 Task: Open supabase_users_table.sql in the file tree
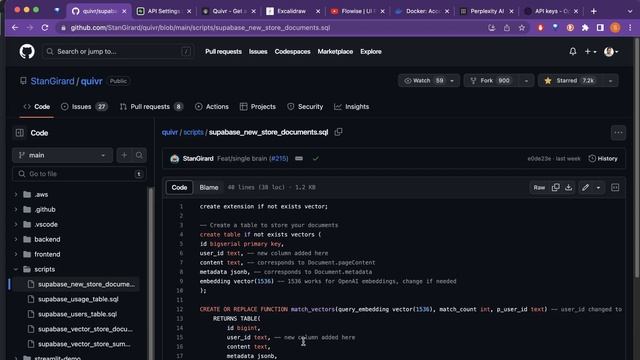tap(78, 314)
